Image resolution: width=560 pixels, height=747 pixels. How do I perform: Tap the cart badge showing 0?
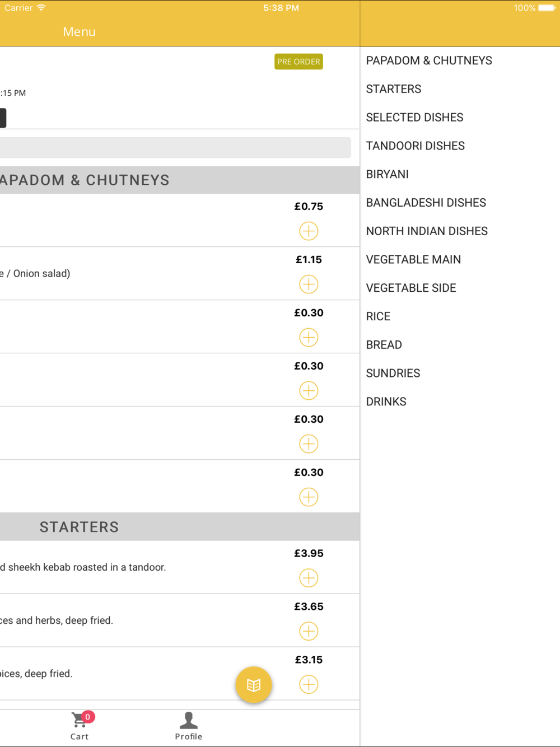pos(88,717)
